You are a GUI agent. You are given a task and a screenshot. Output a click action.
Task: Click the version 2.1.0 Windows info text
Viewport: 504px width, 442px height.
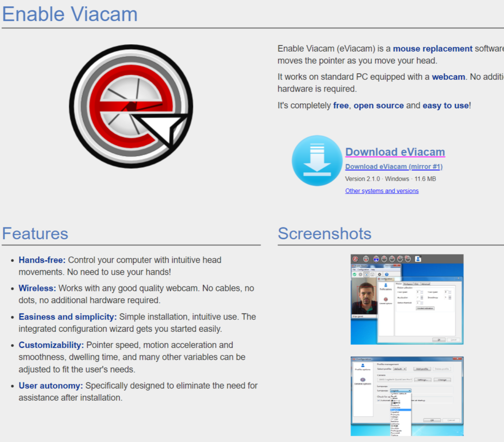pos(390,179)
